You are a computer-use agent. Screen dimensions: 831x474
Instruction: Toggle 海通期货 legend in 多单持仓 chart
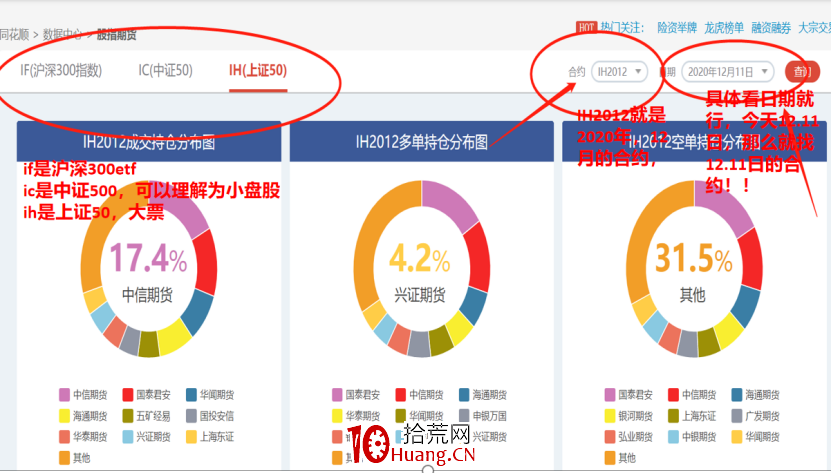coord(483,395)
